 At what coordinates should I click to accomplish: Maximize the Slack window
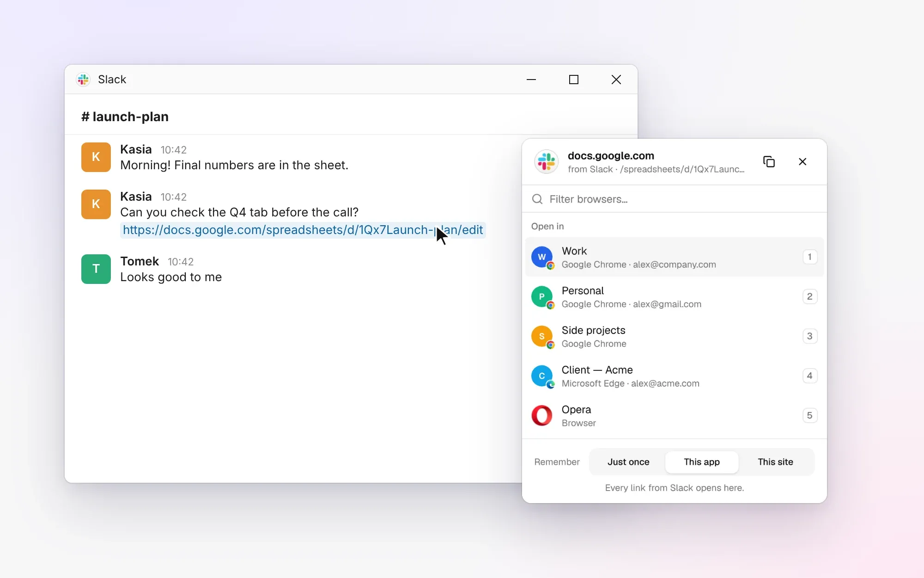point(574,80)
